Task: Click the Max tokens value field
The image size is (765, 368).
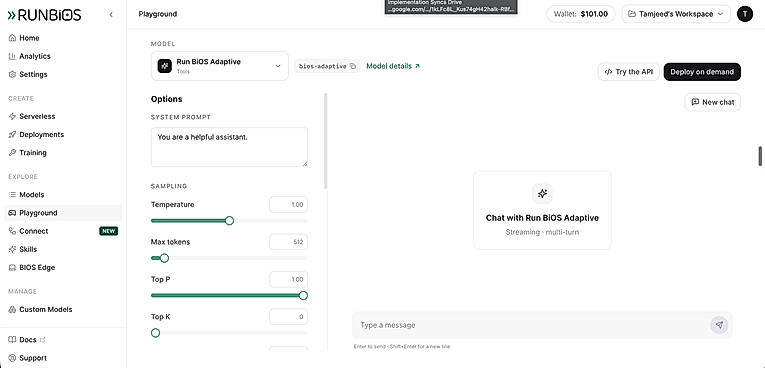Action: [x=288, y=242]
